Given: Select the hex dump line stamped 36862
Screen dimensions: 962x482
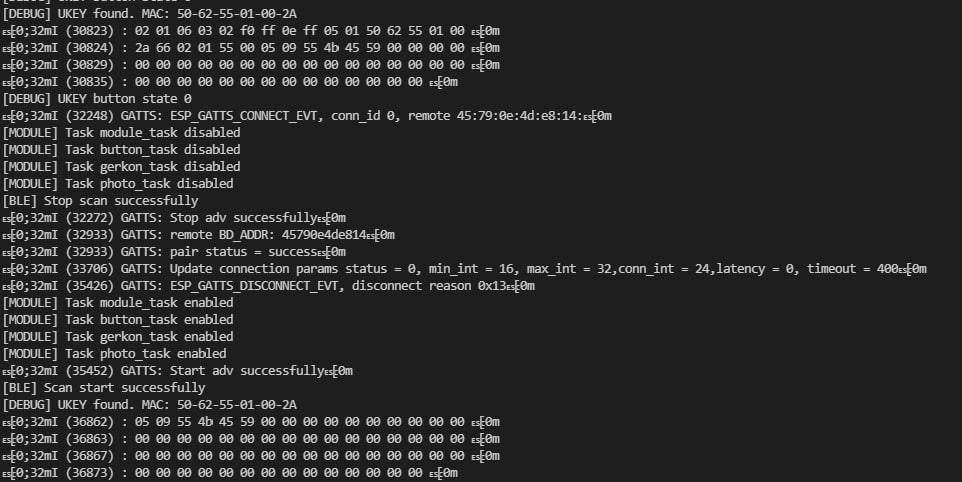Looking at the screenshot, I should click(250, 422).
